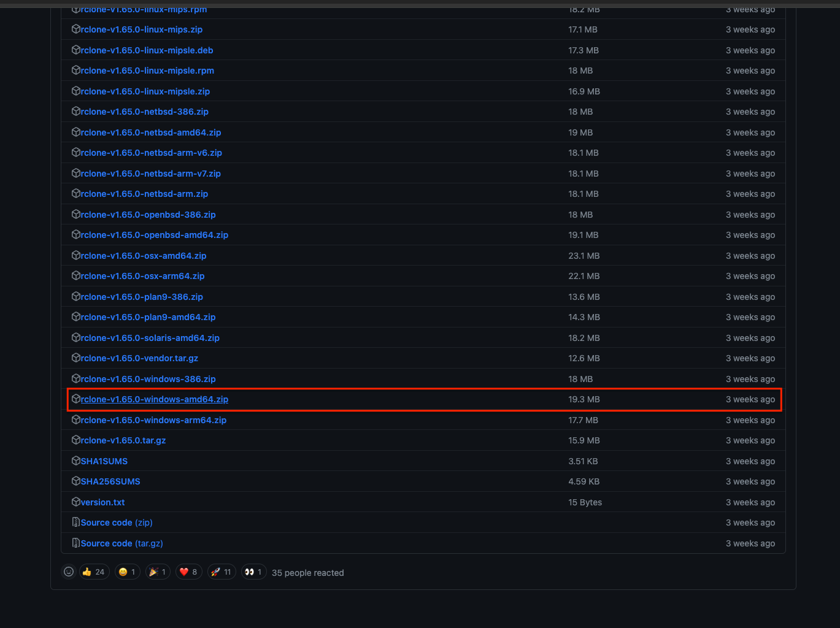Click package icon beside netbsd-386.zip
This screenshot has height=628, width=840.
tap(76, 111)
